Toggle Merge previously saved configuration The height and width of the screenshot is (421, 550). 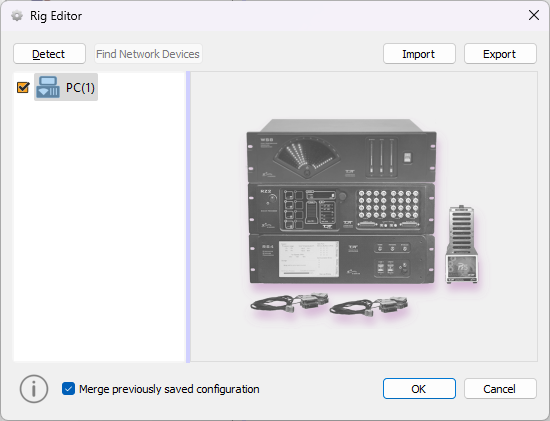68,389
